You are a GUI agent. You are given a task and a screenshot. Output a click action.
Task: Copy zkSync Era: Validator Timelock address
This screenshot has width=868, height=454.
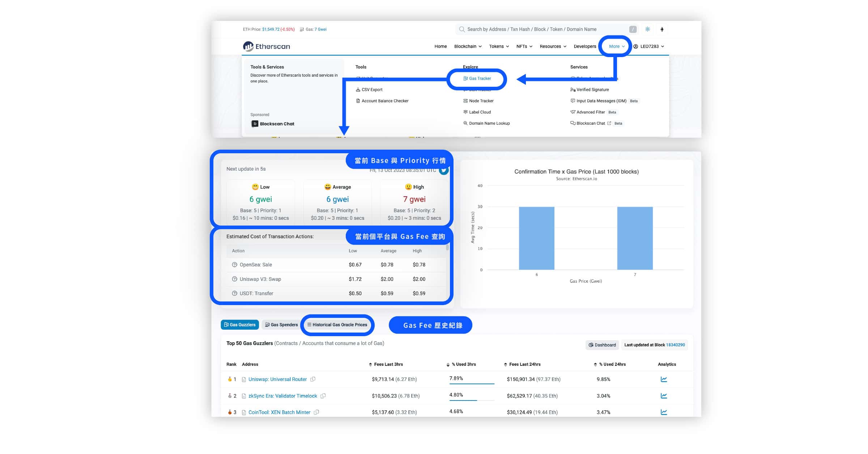click(323, 396)
